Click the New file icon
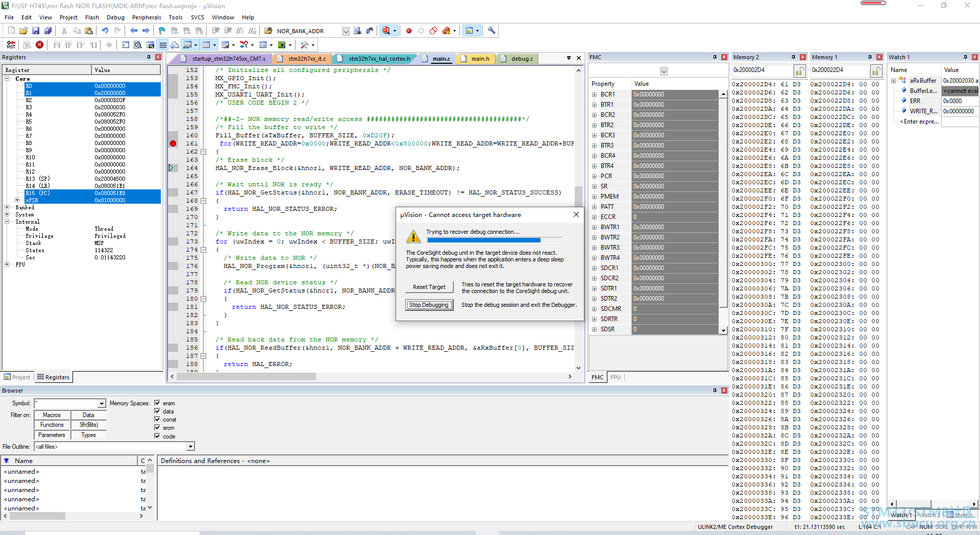This screenshot has height=535, width=980. 11,31
